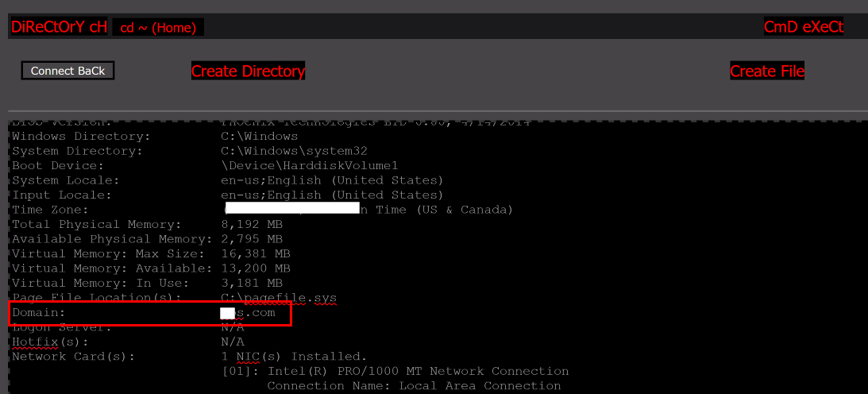Click the DiReCtOrY cH label
Viewport: 868px width, 394px height.
60,27
